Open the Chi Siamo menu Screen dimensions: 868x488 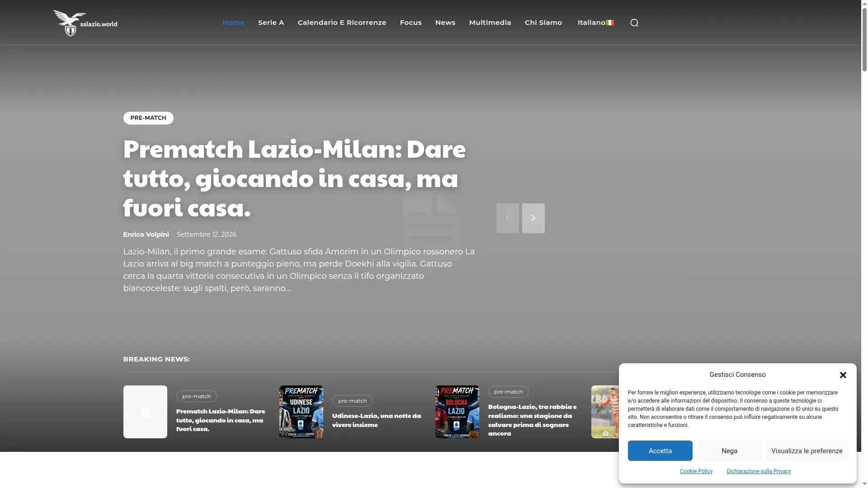coord(543,23)
